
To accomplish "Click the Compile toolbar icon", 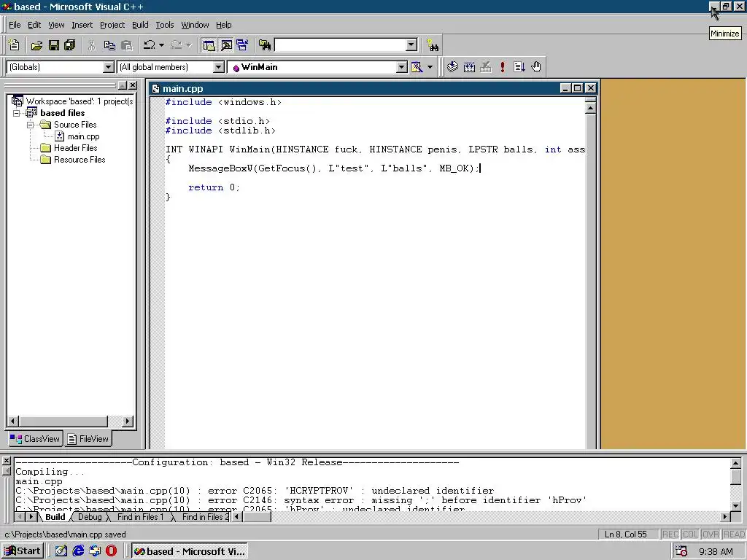I will tap(452, 67).
